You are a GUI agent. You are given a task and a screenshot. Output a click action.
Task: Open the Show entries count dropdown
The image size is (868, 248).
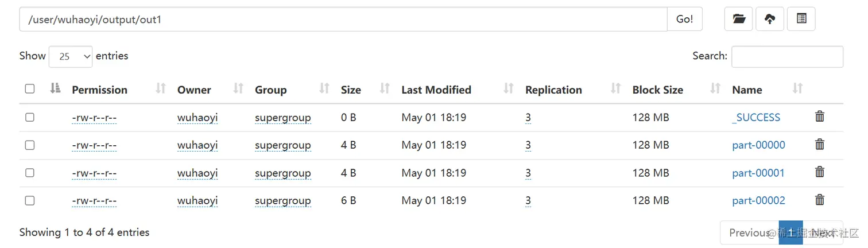pyautogui.click(x=71, y=56)
